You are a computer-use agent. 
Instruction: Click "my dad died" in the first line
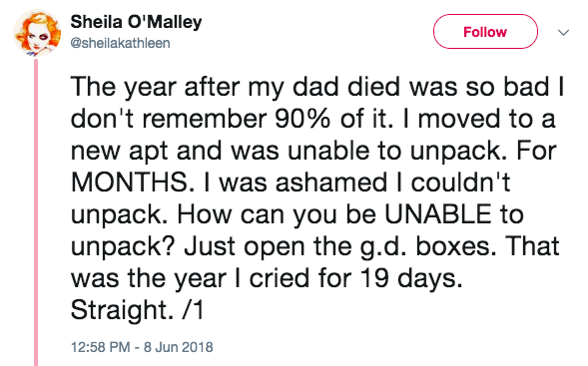324,88
